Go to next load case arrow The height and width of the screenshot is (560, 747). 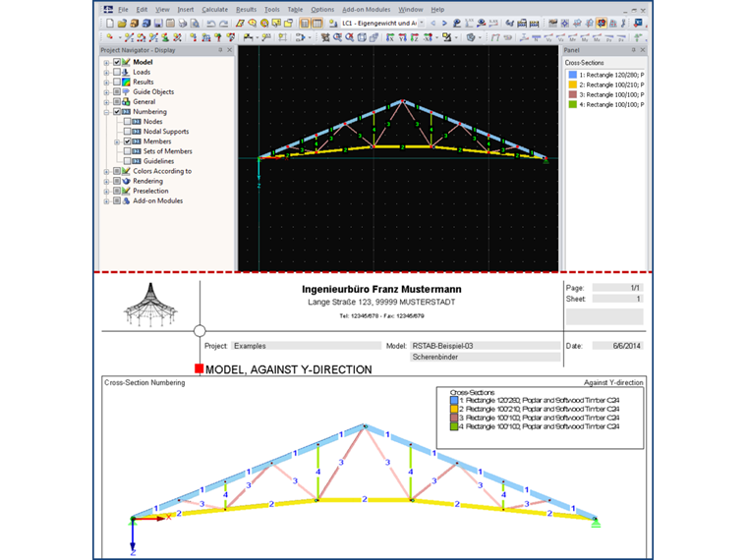click(444, 24)
